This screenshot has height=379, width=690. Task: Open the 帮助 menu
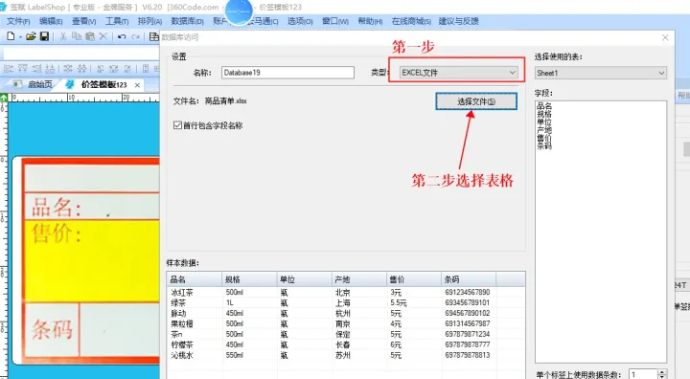point(370,21)
